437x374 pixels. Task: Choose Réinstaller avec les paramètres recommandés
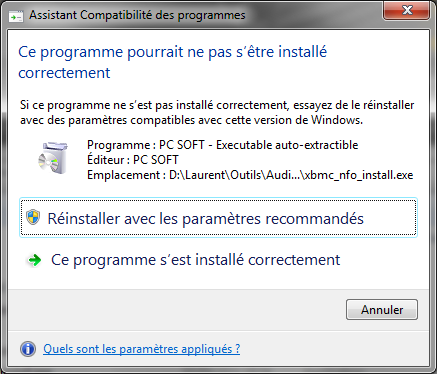[218, 217]
